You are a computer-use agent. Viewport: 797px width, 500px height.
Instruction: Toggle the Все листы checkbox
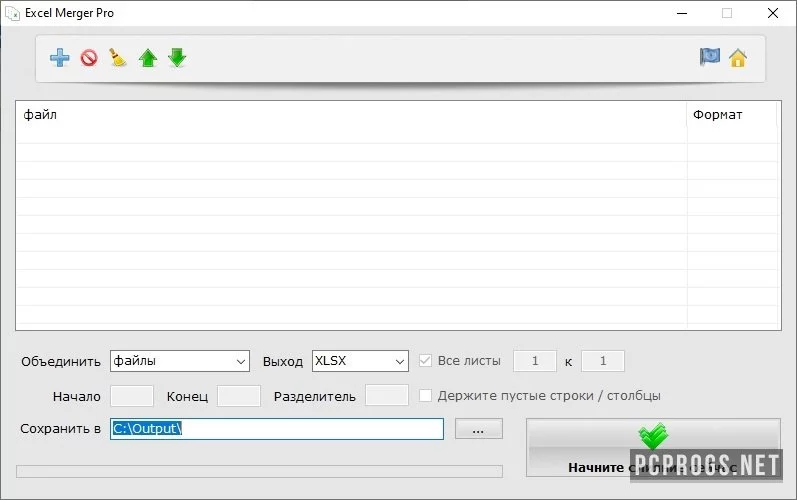[425, 361]
